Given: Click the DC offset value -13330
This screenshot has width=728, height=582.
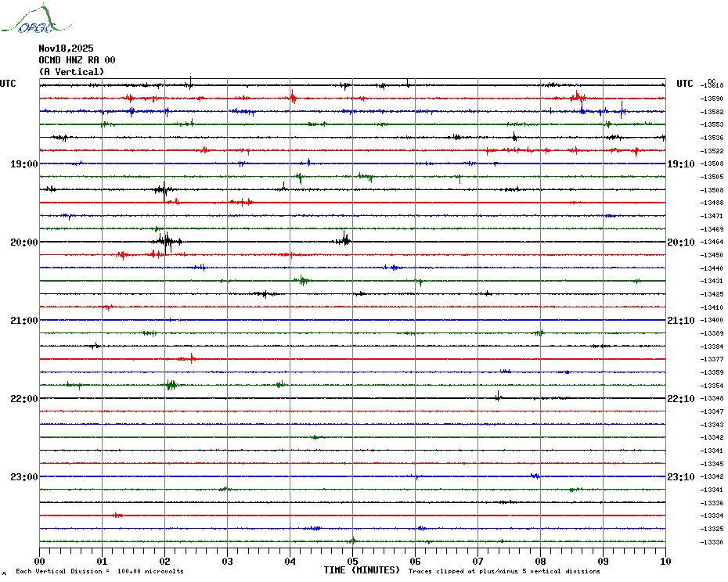Looking at the screenshot, I should (x=712, y=542).
